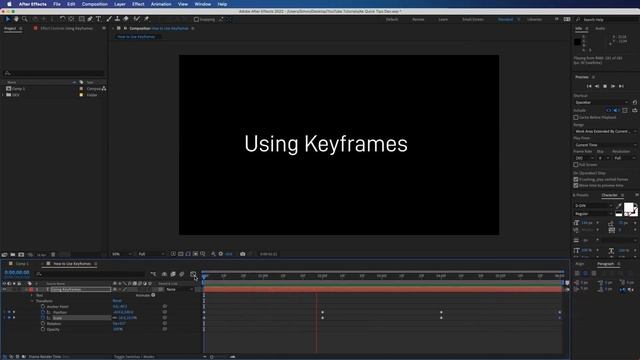Stop playback in the Preview panel

605,86
